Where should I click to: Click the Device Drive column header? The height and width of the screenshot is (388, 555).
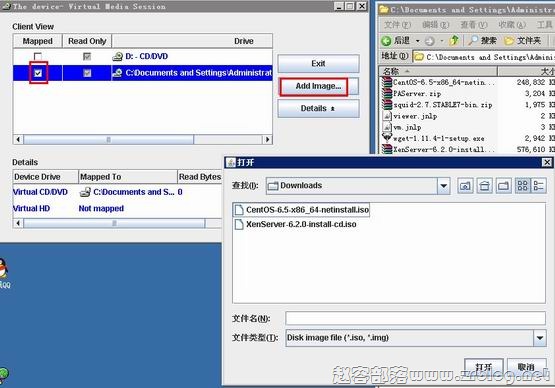coord(45,177)
